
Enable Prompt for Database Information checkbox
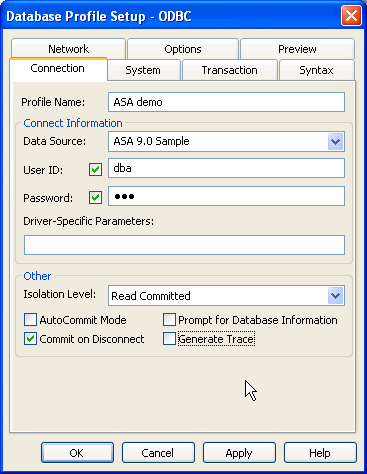pos(169,320)
